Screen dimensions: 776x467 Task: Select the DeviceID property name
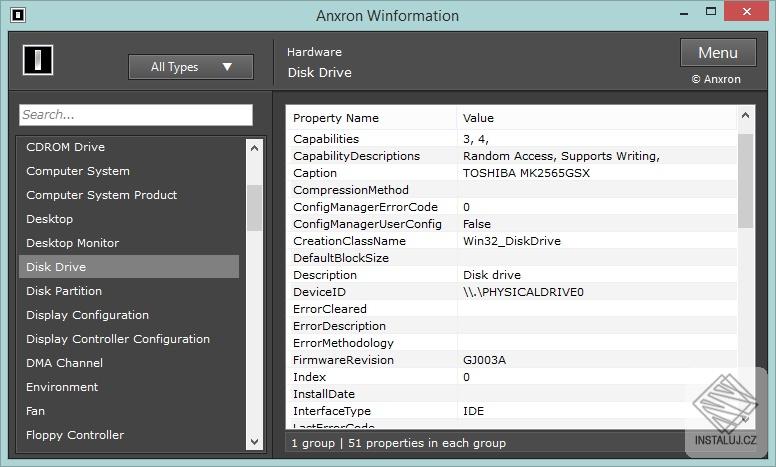tap(319, 292)
